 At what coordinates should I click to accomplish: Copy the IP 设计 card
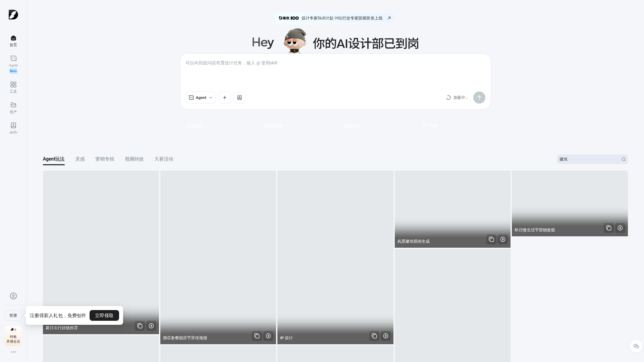point(374,336)
